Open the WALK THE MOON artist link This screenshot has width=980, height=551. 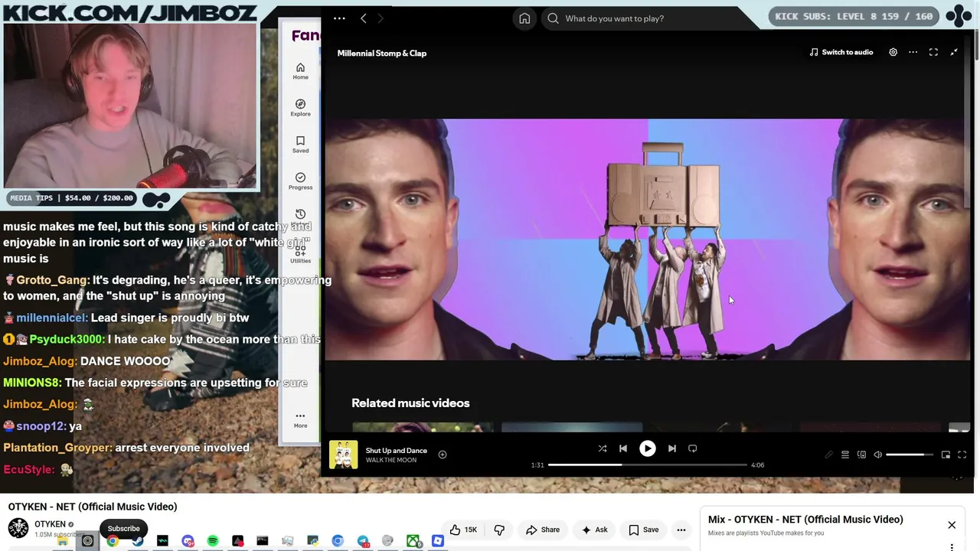390,460
